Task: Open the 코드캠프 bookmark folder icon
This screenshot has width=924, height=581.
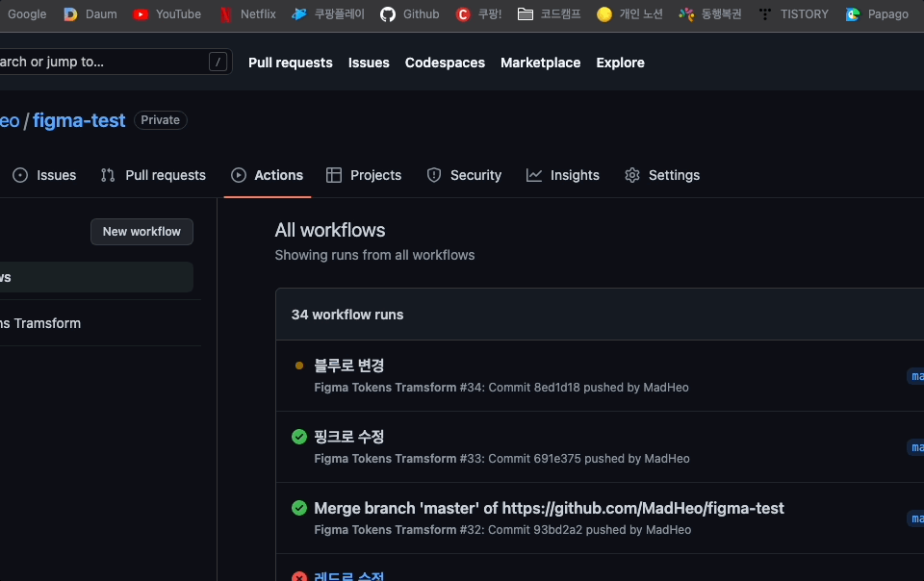Action: point(526,14)
